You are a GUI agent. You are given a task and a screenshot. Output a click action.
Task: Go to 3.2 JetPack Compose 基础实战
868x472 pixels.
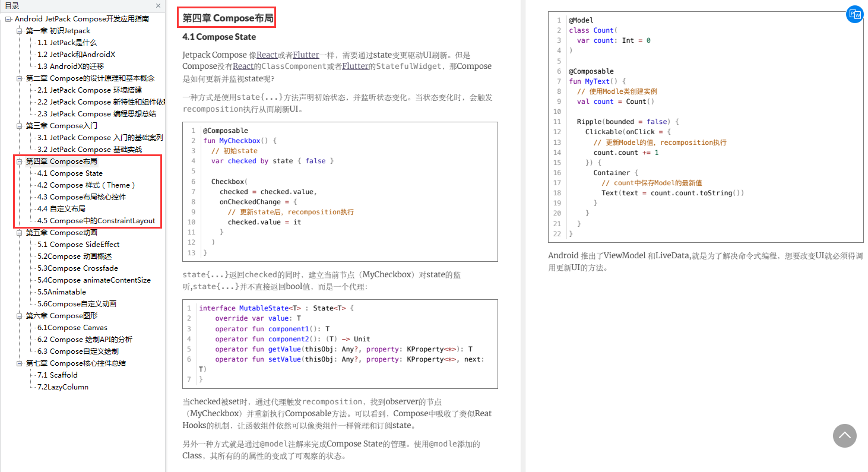[x=90, y=150]
